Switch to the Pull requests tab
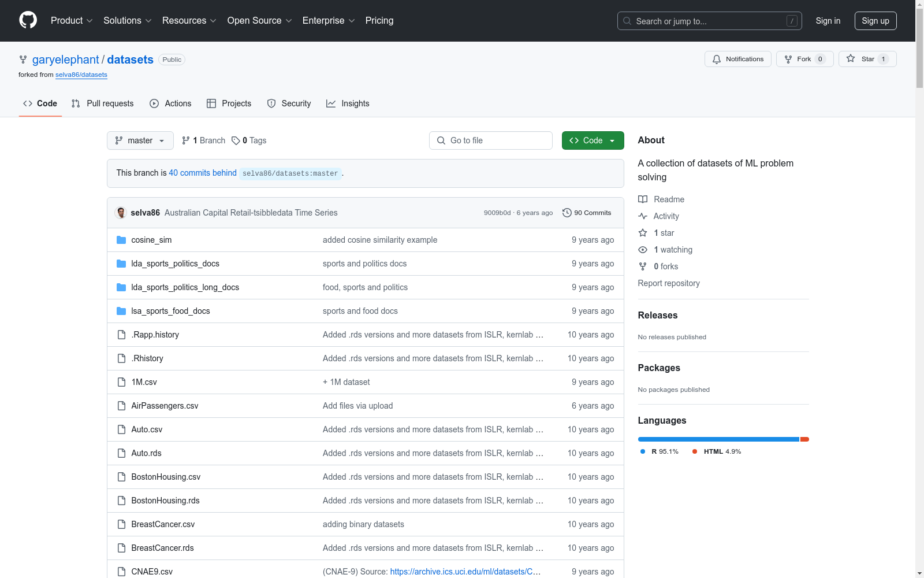Screen dimensions: 924x578 tap(102, 103)
